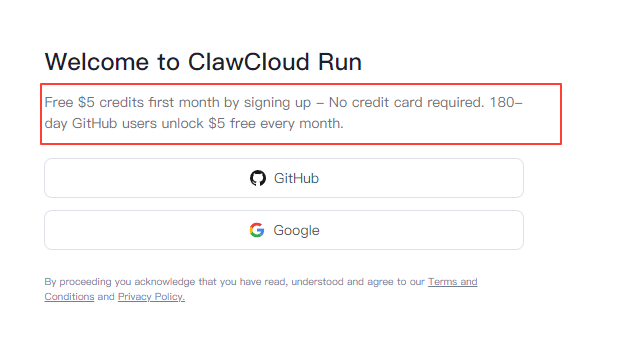Click the word "ClawCloud" in the heading

pos(248,62)
